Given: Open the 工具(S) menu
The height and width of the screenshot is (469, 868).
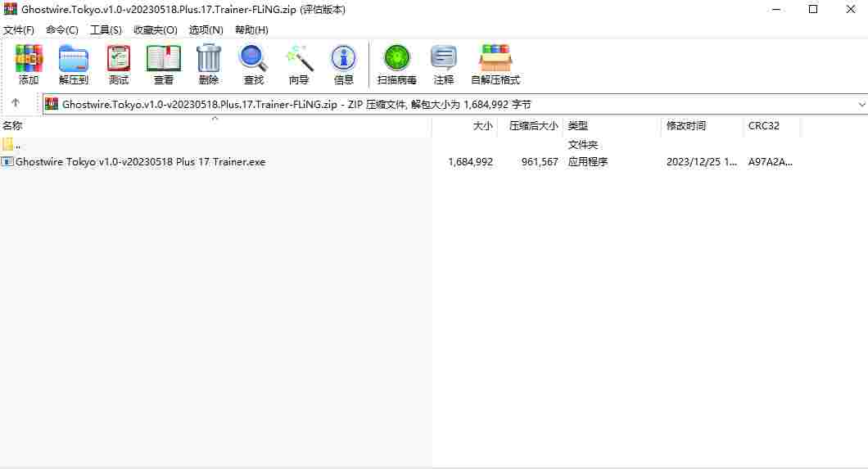Looking at the screenshot, I should 106,29.
